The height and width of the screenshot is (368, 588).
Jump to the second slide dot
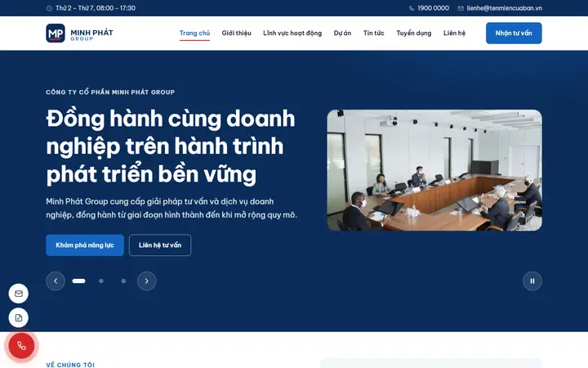[x=101, y=280]
